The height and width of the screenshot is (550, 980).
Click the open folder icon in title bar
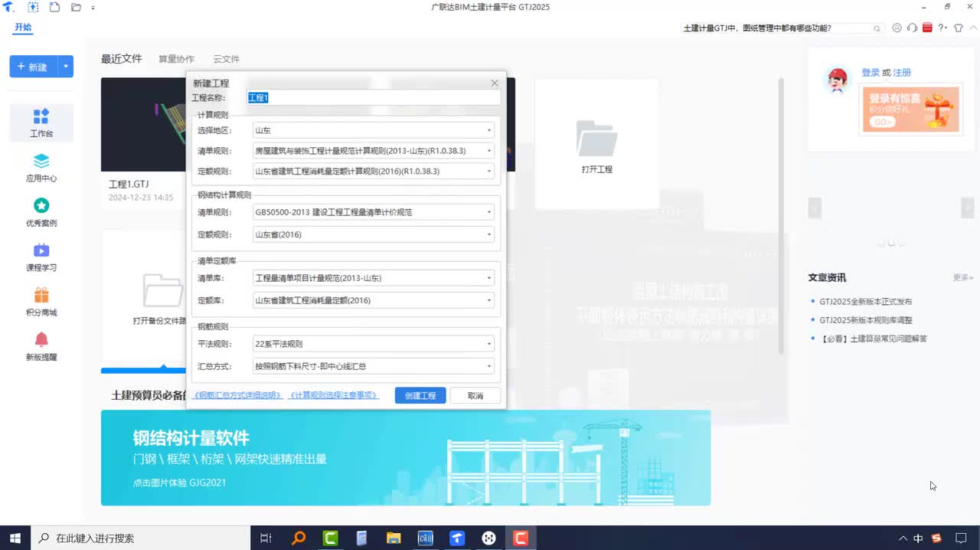tap(76, 7)
